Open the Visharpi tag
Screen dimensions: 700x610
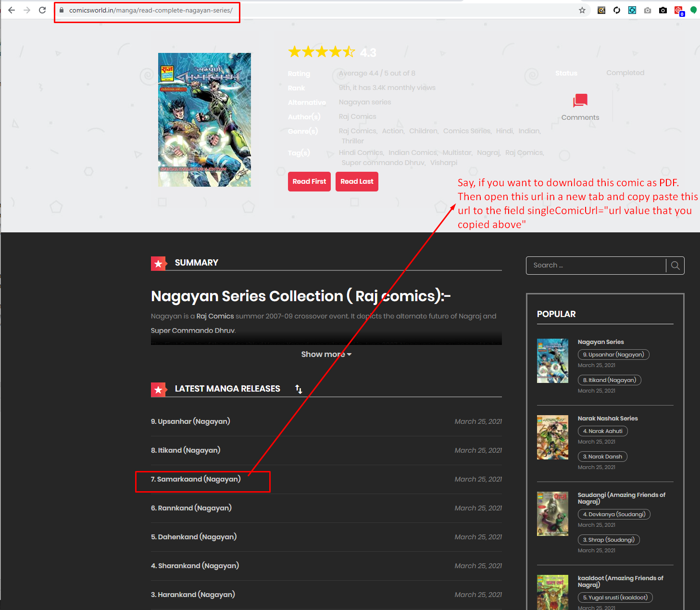pos(444,163)
